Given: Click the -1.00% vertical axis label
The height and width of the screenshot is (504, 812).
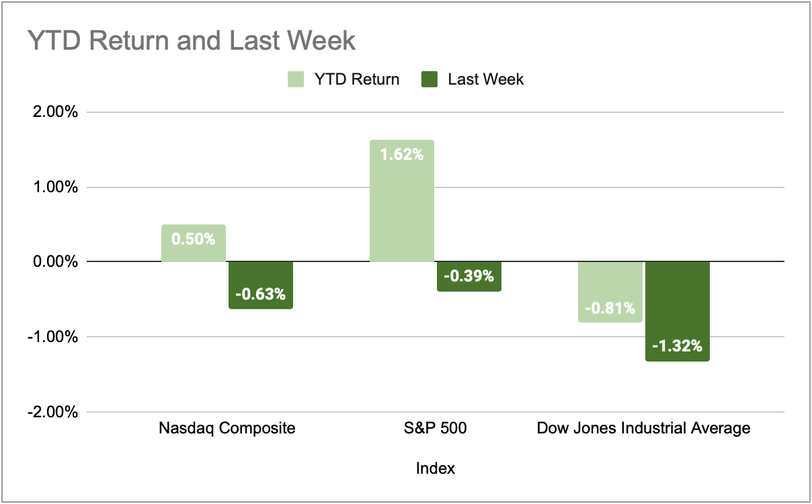Looking at the screenshot, I should coord(52,337).
